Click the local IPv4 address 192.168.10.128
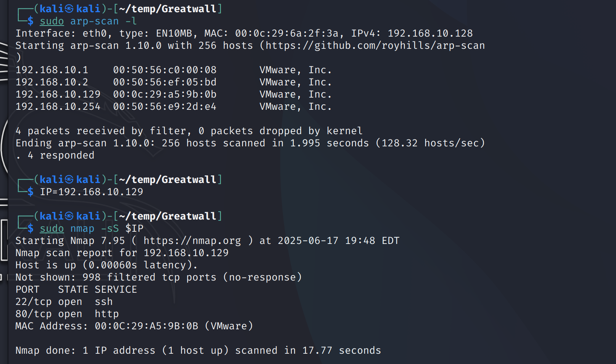 pyautogui.click(x=430, y=34)
